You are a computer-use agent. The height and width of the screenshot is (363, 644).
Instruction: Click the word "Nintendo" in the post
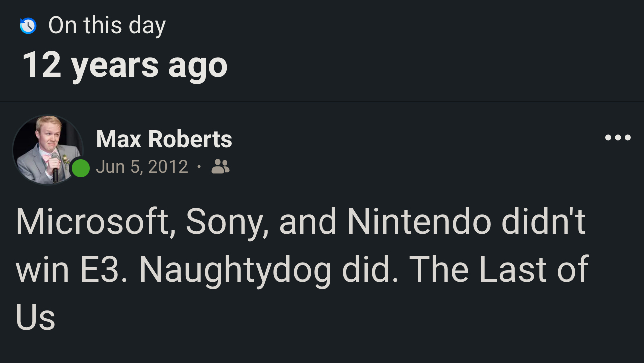pos(419,221)
